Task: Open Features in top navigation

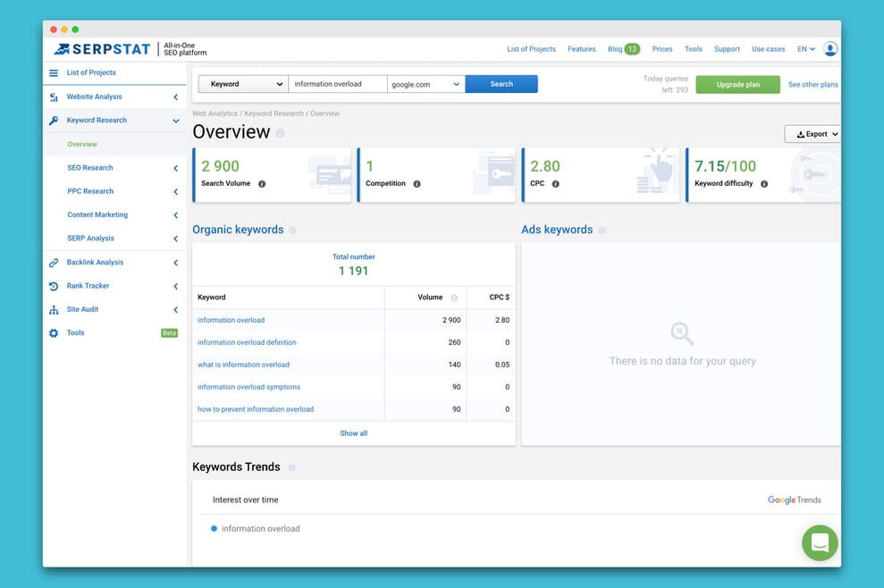Action: (x=581, y=49)
